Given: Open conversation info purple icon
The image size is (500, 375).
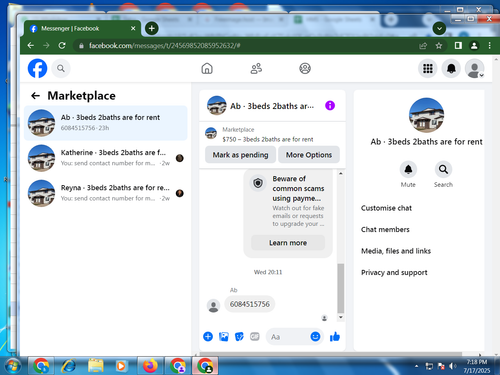Looking at the screenshot, I should pyautogui.click(x=330, y=106).
